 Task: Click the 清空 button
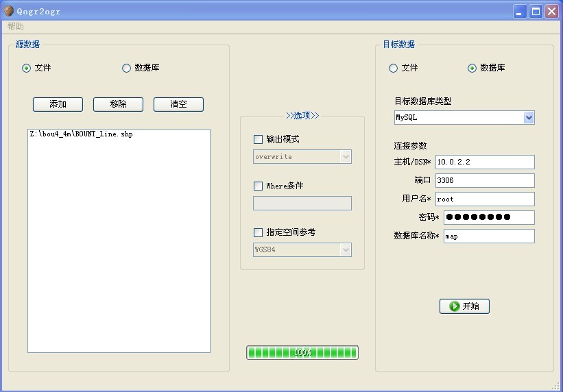(x=178, y=104)
